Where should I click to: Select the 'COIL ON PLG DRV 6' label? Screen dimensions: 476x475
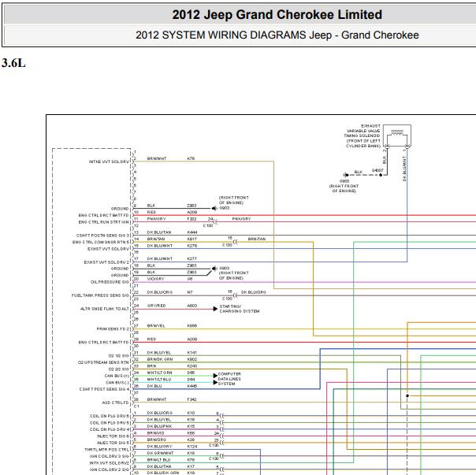[110, 416]
